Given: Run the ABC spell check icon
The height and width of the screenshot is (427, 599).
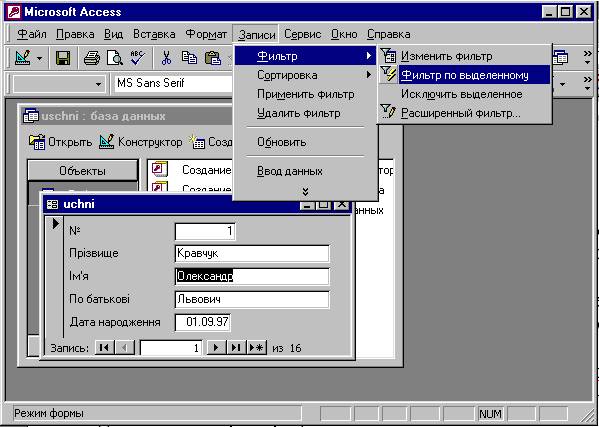Looking at the screenshot, I should [x=137, y=58].
